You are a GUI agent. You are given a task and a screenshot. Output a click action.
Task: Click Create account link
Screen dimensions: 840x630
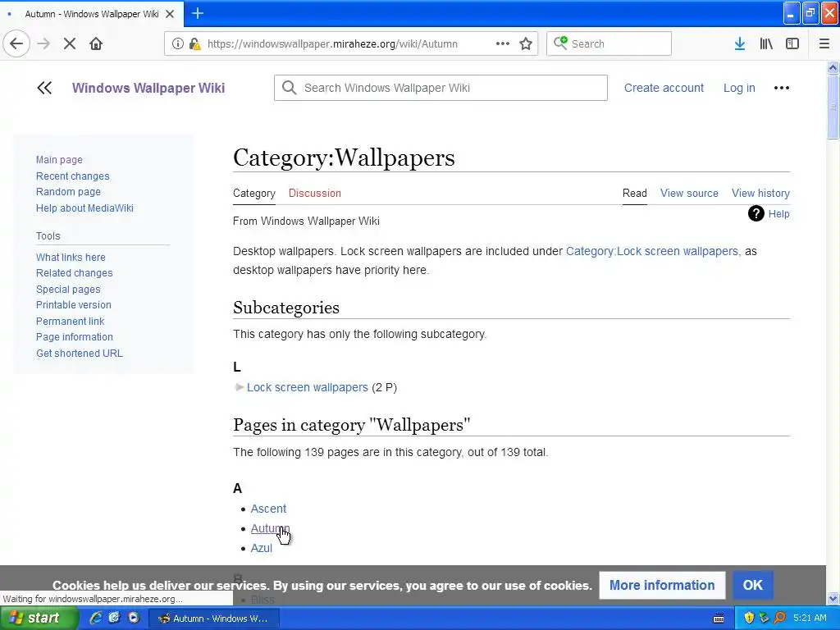(664, 88)
